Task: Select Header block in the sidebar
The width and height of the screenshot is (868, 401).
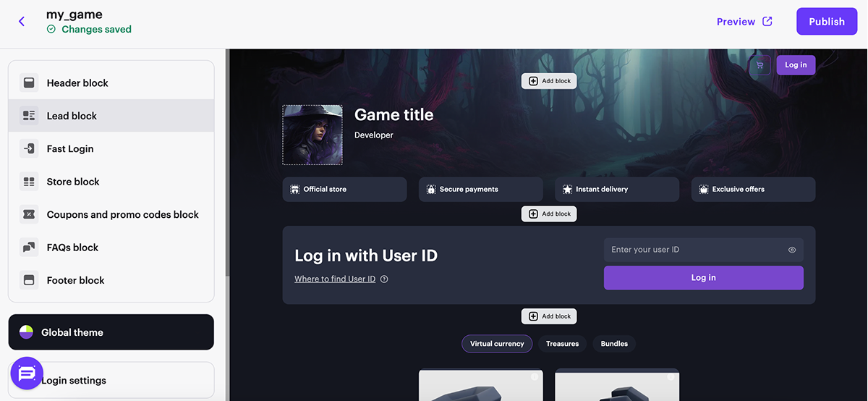Action: [x=77, y=83]
